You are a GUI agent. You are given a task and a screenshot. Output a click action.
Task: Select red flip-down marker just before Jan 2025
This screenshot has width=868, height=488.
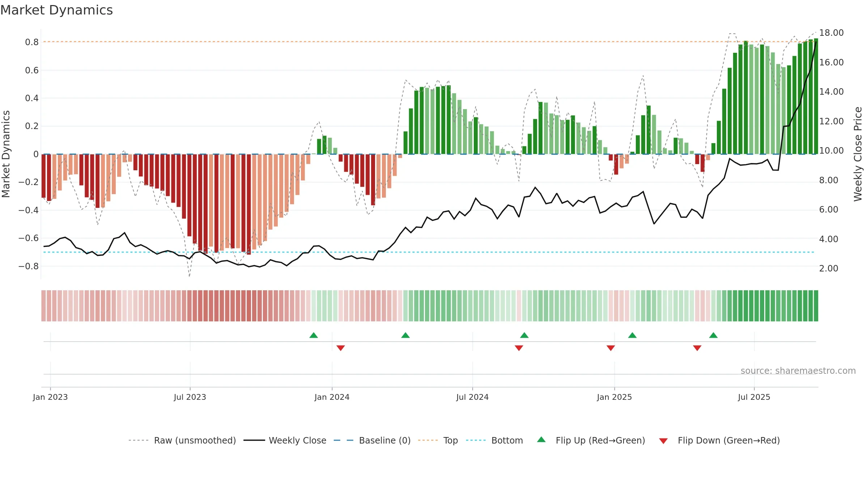[x=611, y=348]
